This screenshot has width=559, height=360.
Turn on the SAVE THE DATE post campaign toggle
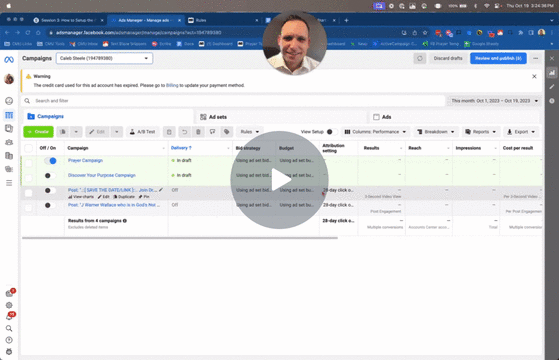(50, 190)
